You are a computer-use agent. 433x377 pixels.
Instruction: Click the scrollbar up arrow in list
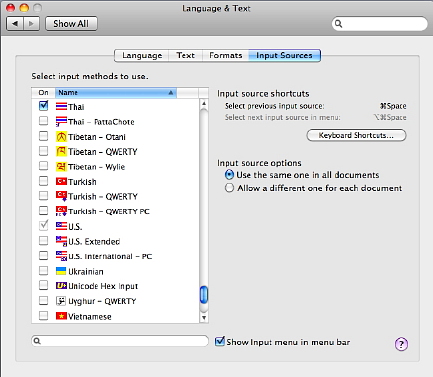(204, 104)
